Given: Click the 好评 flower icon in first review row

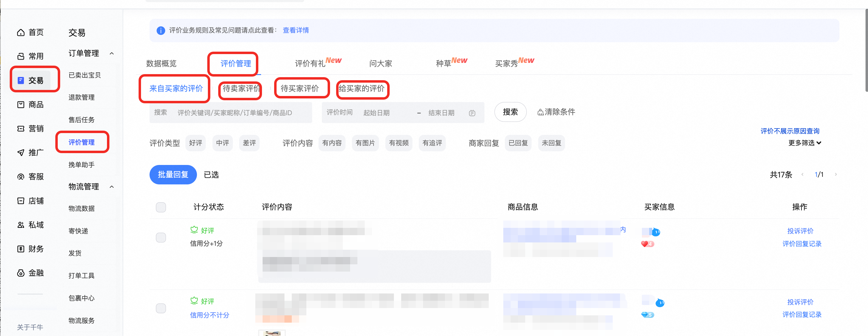Looking at the screenshot, I should pyautogui.click(x=194, y=230).
